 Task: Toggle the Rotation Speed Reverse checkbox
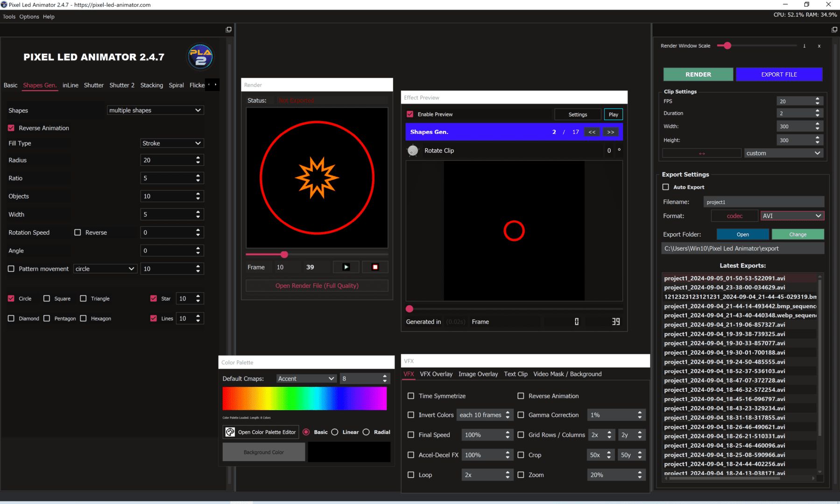click(x=78, y=232)
